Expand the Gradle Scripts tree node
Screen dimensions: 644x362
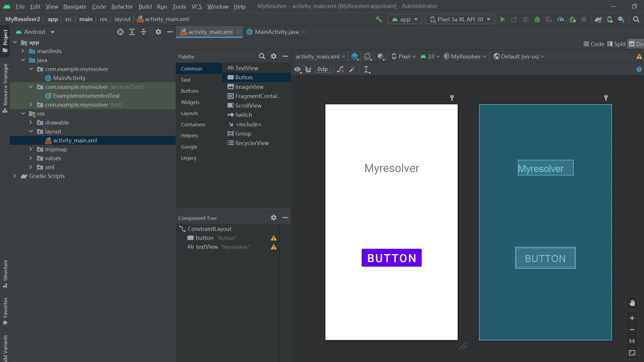[x=15, y=176]
